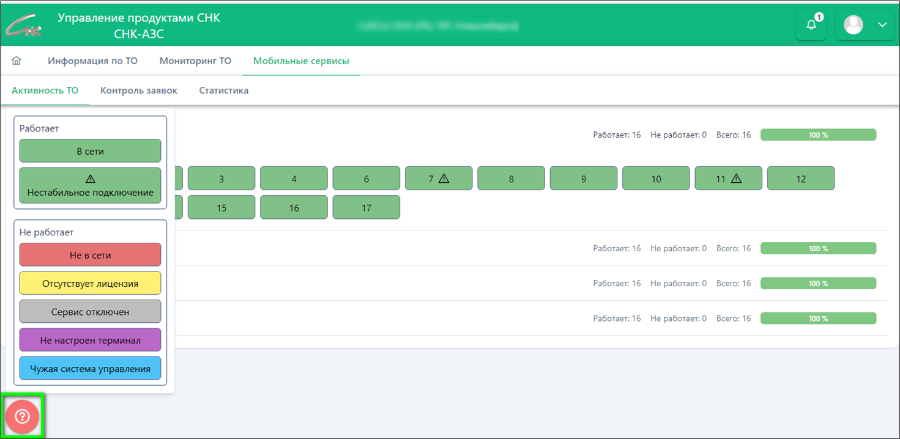Switch to Информация по ТО tab
The image size is (900, 439).
92,61
